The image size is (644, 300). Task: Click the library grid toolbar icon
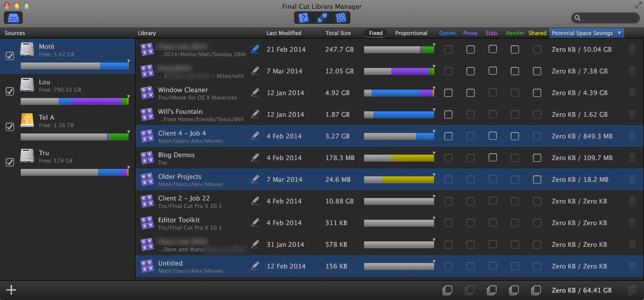pyautogui.click(x=340, y=18)
